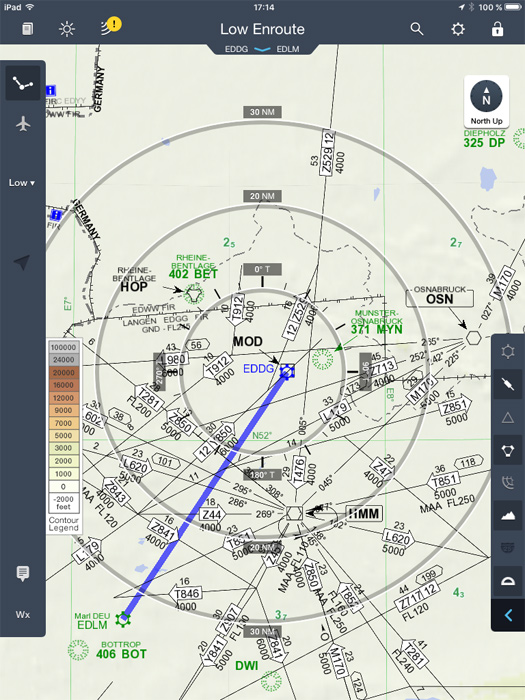Open search with magnifying glass icon
525x700 pixels.
(x=417, y=29)
